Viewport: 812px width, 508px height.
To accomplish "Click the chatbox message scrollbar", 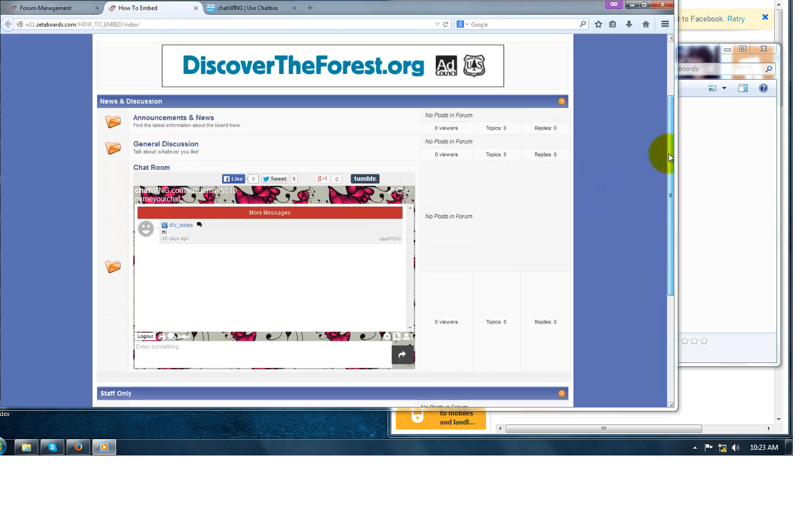I will [x=411, y=268].
